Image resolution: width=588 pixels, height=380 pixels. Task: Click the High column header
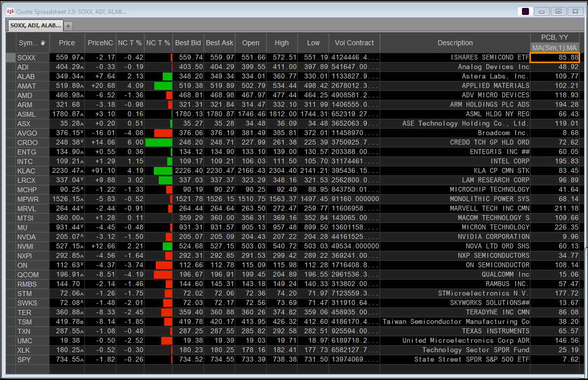tap(282, 43)
